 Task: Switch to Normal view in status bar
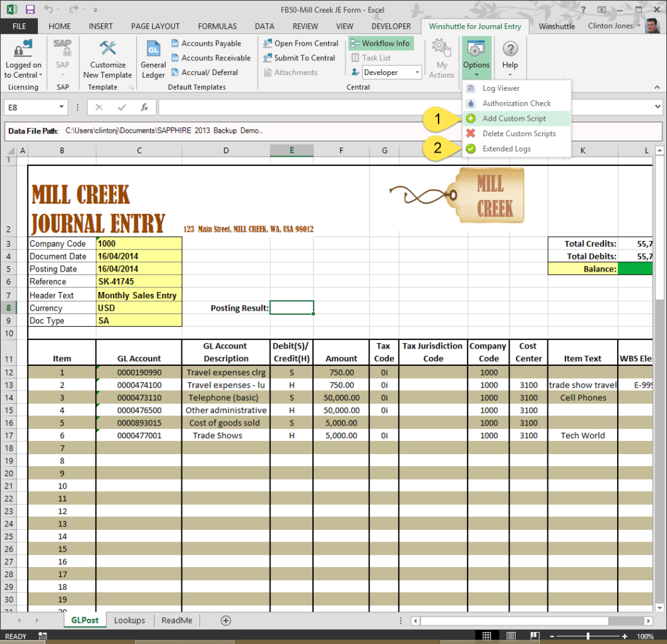[488, 635]
